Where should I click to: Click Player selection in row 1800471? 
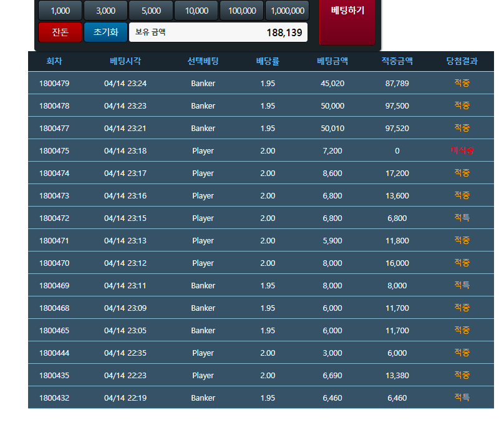[x=203, y=241]
